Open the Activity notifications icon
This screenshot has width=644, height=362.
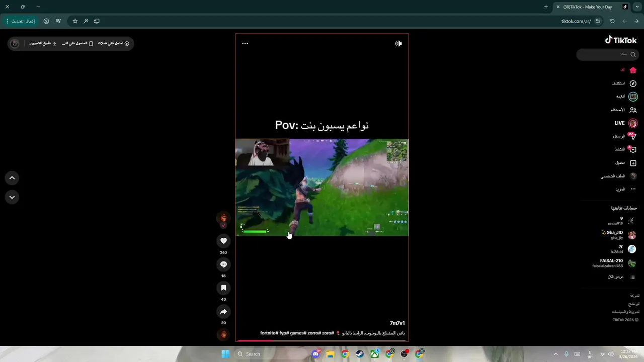click(626, 149)
